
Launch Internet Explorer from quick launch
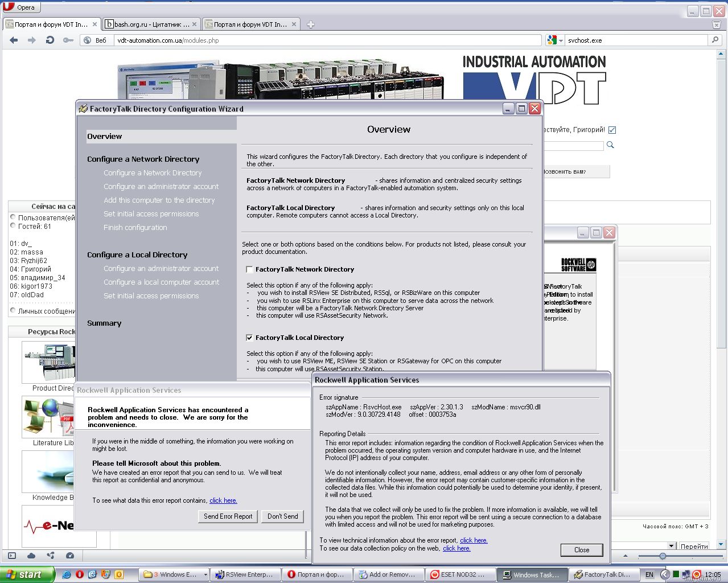pyautogui.click(x=67, y=574)
